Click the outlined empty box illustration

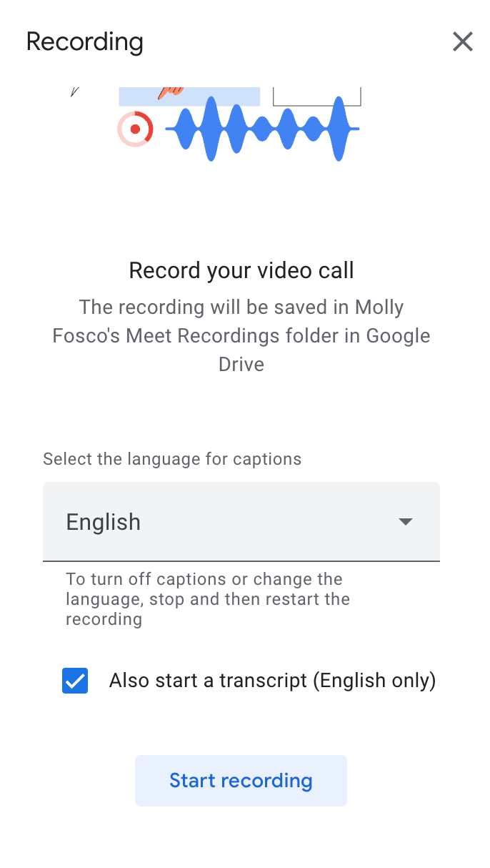tap(316, 96)
